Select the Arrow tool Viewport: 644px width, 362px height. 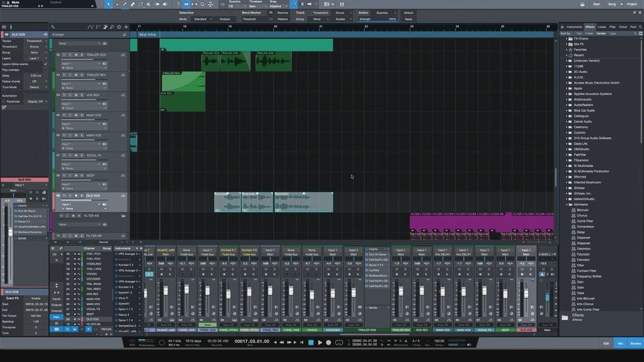pos(109,4)
